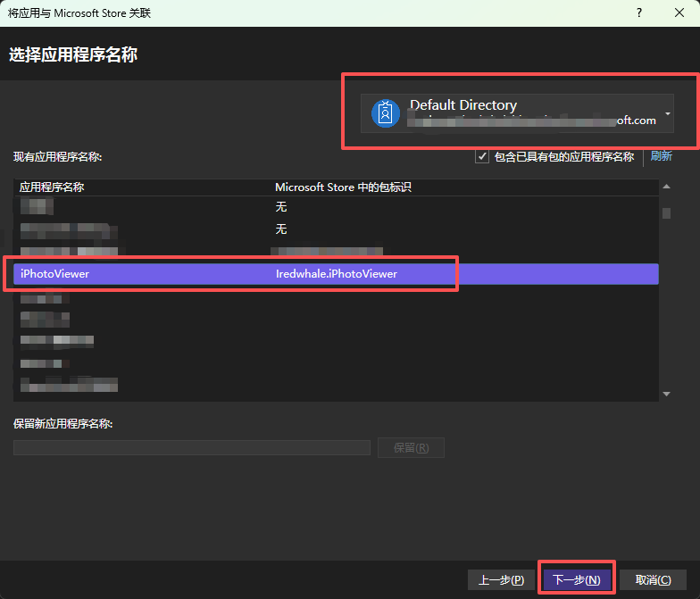The image size is (700, 599).
Task: Focus the reserve new app name field
Action: pos(192,448)
